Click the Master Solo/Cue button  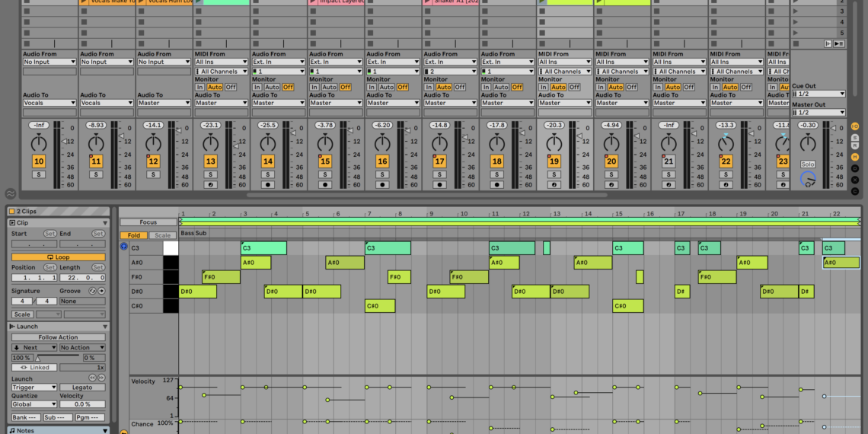point(808,164)
